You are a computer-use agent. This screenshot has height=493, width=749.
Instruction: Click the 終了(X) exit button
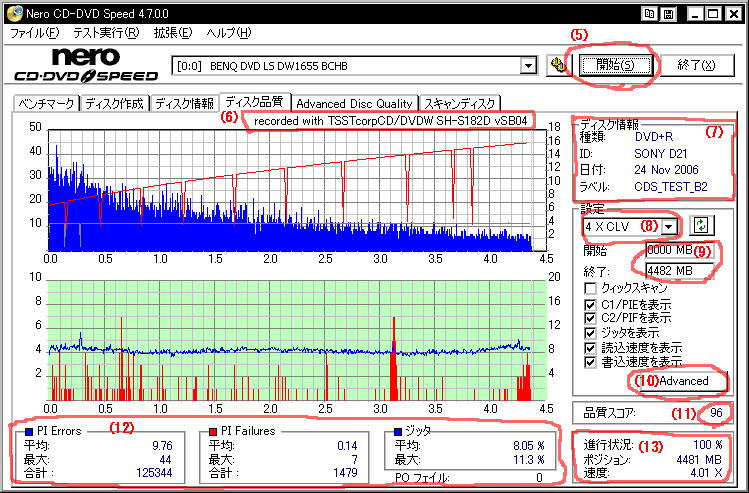pos(696,65)
